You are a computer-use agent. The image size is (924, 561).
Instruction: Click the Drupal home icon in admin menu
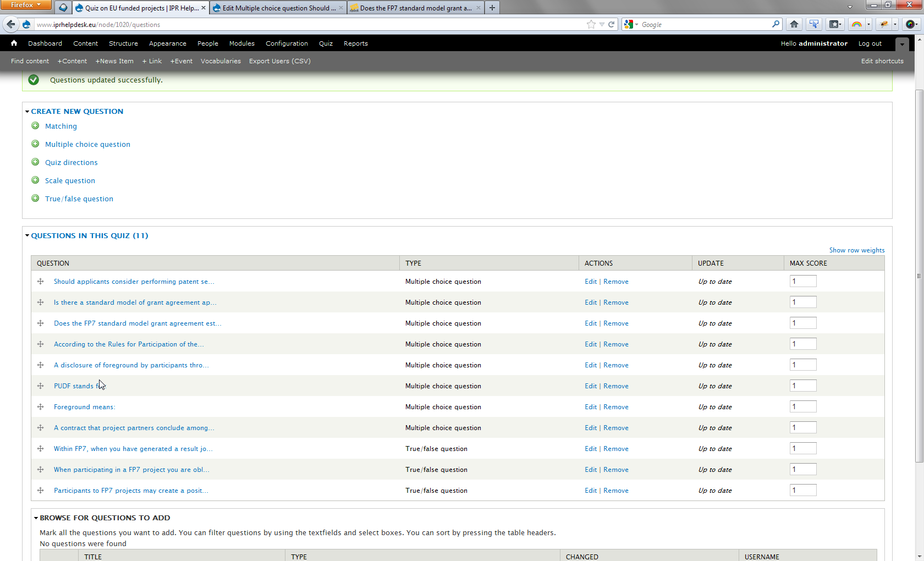[14, 43]
